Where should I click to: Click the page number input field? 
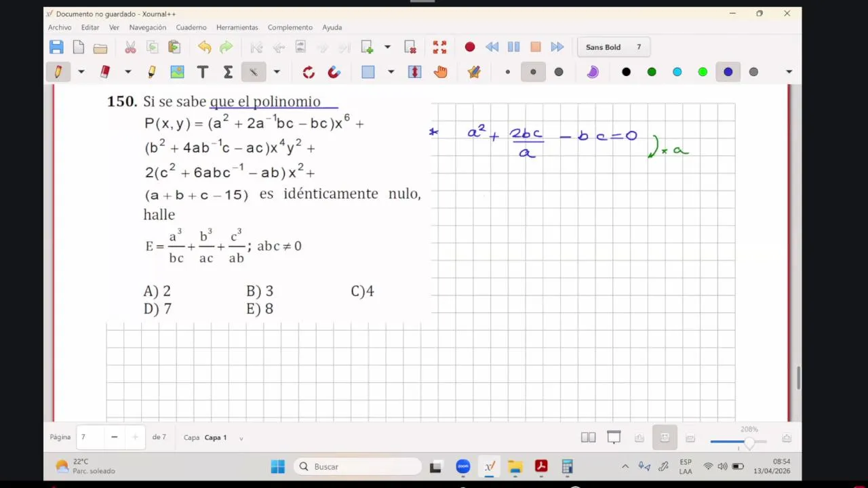click(90, 437)
